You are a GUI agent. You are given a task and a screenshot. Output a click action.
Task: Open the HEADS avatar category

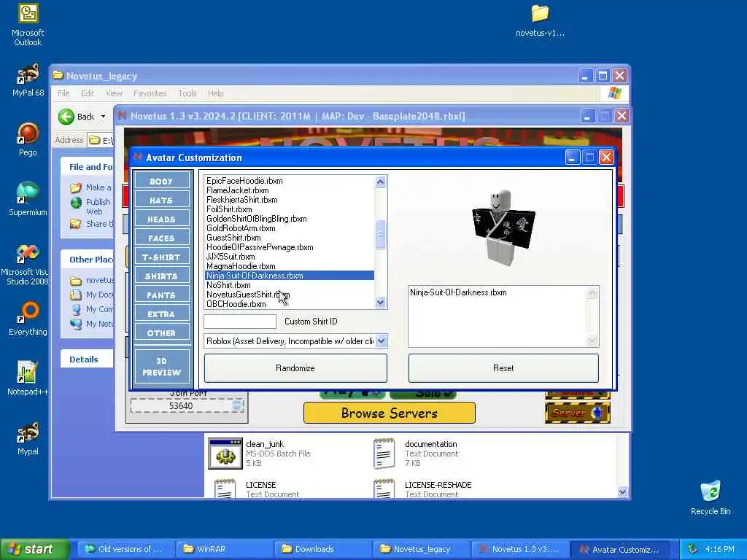(161, 219)
